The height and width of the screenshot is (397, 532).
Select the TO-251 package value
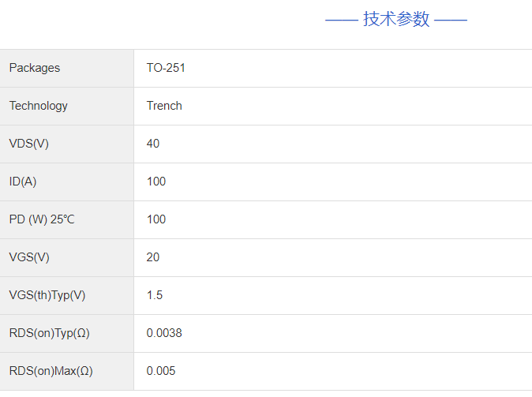point(166,68)
